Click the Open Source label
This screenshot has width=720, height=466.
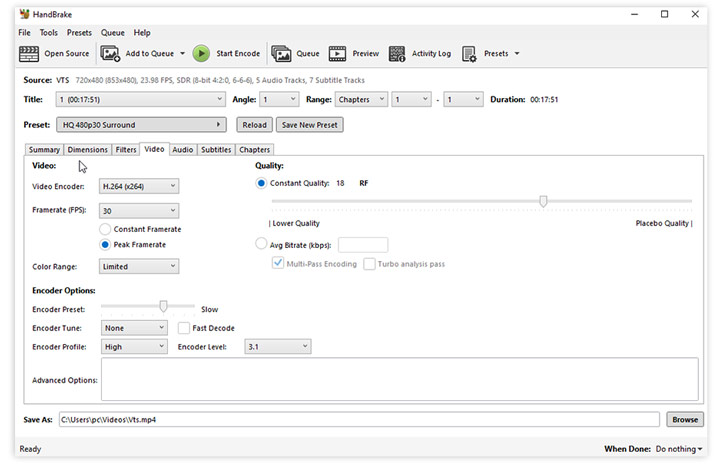tap(67, 54)
